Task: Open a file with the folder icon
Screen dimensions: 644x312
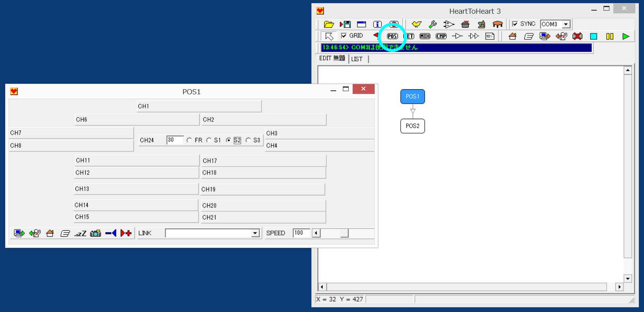Action: point(329,24)
